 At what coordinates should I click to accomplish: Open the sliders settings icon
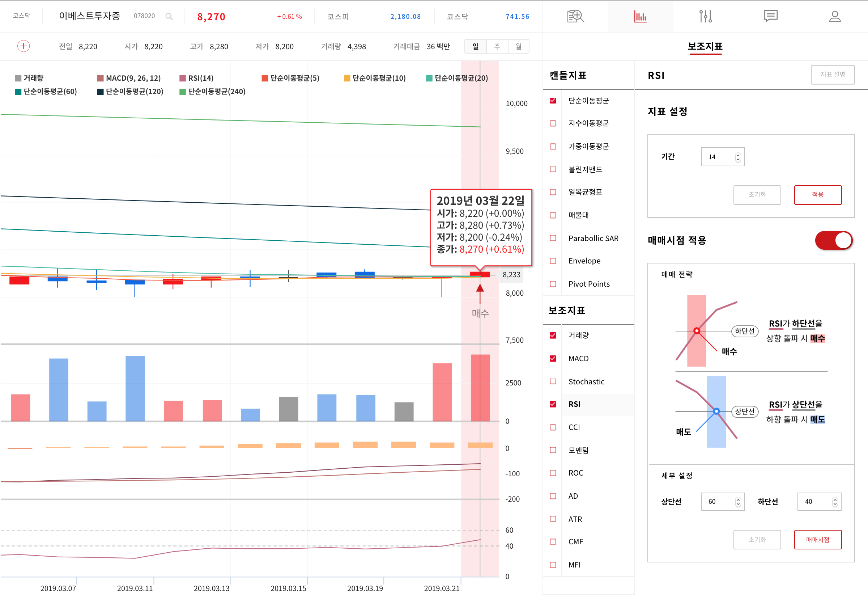click(x=706, y=16)
